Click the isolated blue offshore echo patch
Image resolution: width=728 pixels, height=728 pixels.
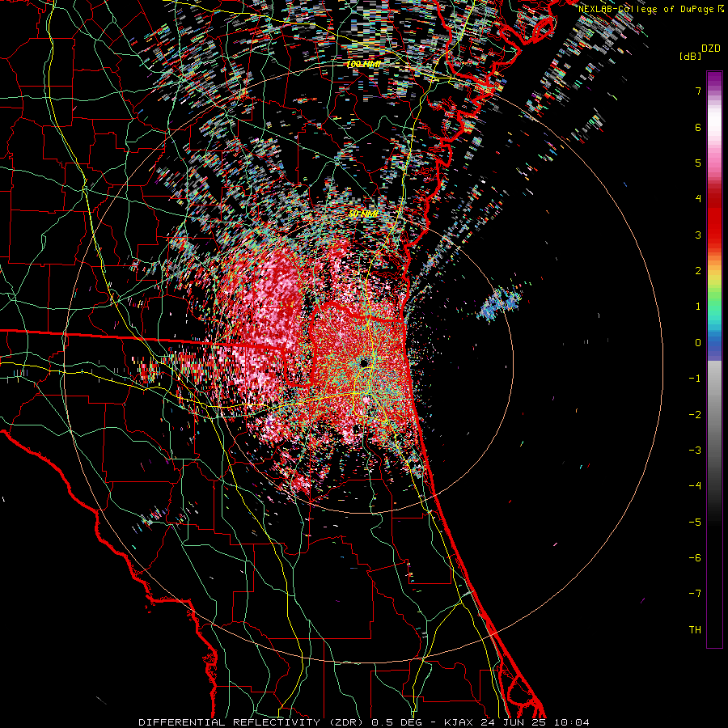point(499,305)
